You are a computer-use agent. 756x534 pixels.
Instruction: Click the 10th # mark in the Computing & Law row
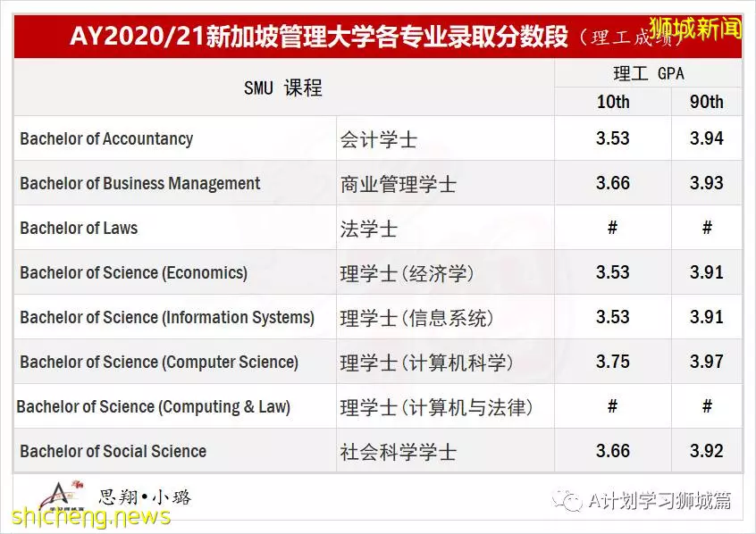[x=612, y=406]
